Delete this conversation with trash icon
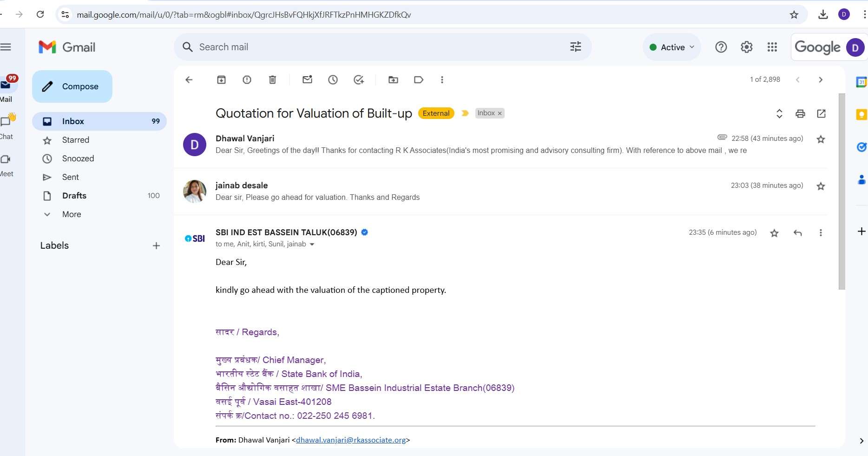Image resolution: width=868 pixels, height=456 pixels. 272,79
